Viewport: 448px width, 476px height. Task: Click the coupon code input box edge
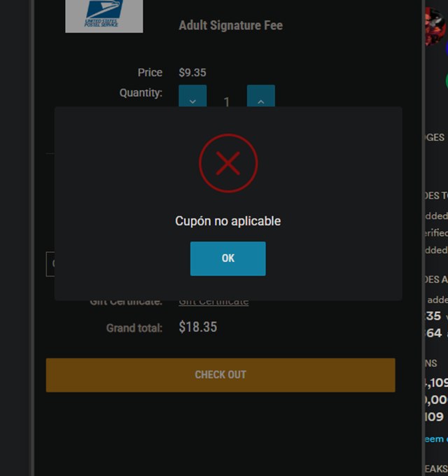tap(50, 264)
